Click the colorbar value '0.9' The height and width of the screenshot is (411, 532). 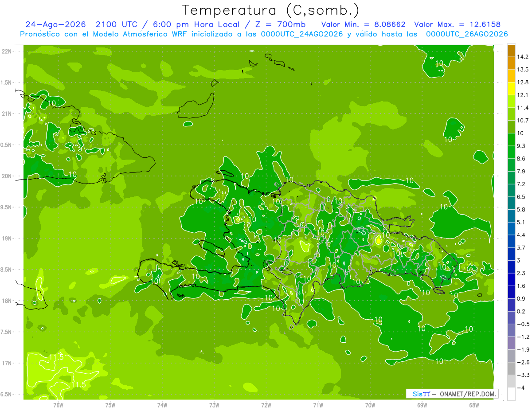pos(522,298)
